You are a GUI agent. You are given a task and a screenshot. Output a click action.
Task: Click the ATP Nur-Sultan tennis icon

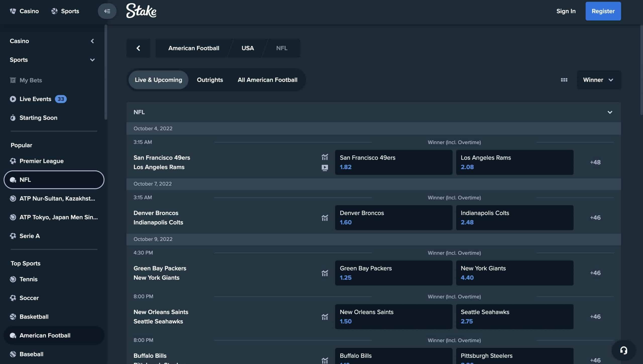point(13,198)
